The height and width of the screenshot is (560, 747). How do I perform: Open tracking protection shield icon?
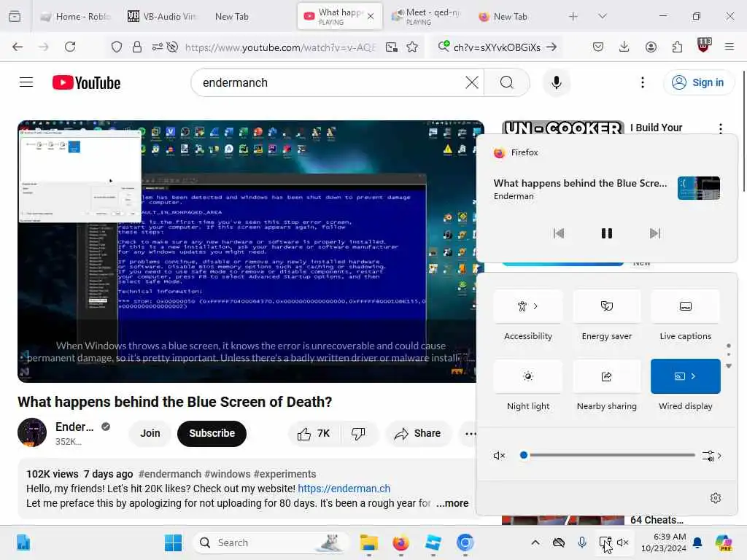click(117, 47)
